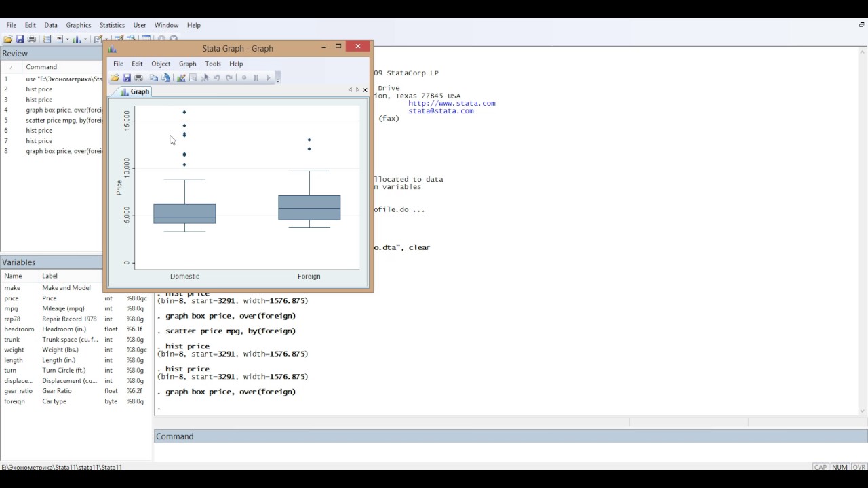Open graph file icon in Graph window
The width and height of the screenshot is (868, 488).
coord(115,77)
